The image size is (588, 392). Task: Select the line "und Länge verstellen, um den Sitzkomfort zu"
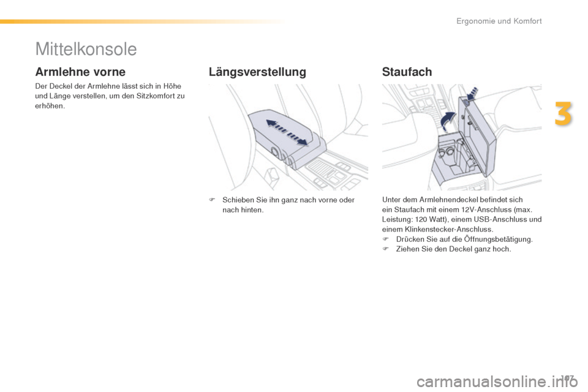110,96
